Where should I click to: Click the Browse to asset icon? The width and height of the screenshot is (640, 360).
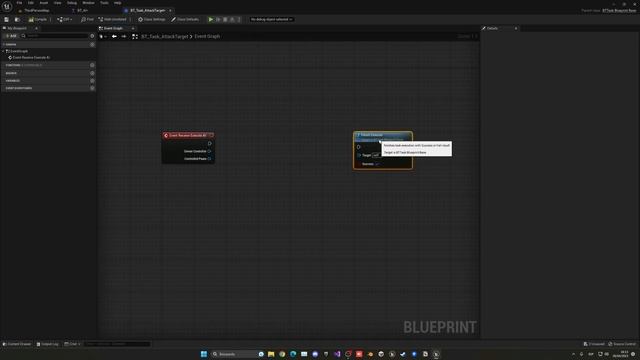coord(17,19)
